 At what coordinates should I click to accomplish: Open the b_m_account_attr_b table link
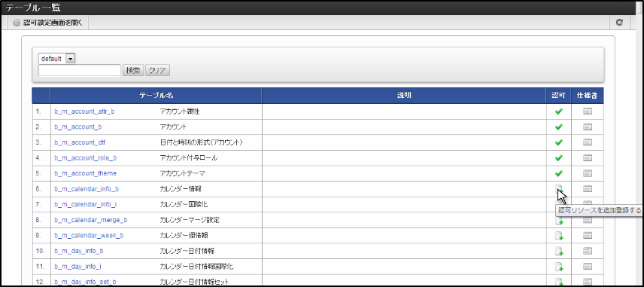84,111
